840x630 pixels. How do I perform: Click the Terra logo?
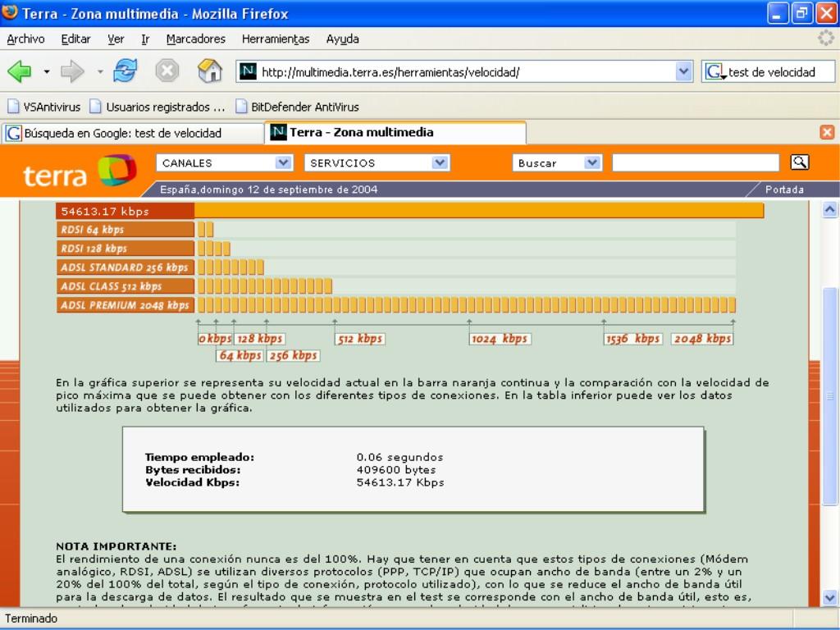(79, 173)
